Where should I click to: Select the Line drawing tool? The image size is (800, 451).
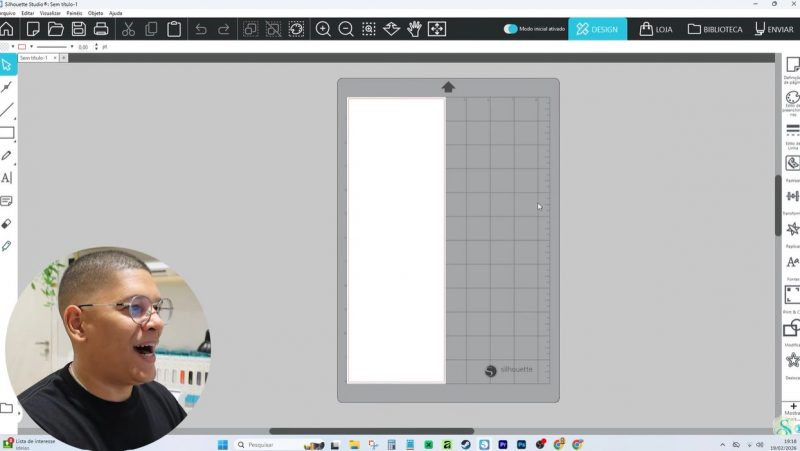click(x=7, y=110)
